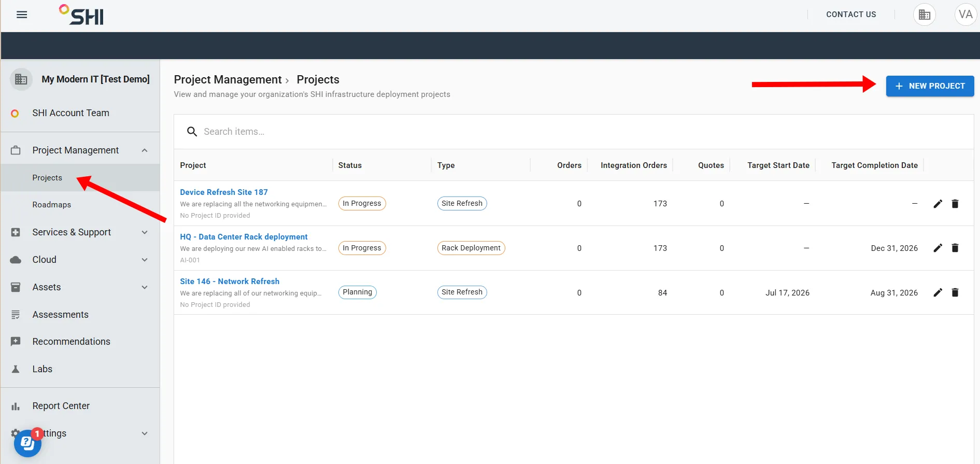This screenshot has height=464, width=980.
Task: Expand the Assets section chevron
Action: point(145,287)
